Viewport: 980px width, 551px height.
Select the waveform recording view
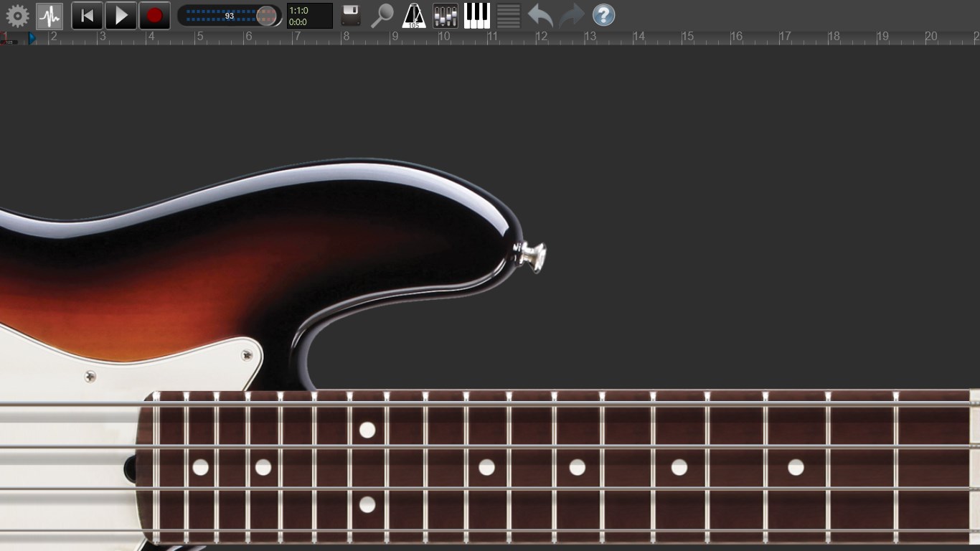tap(49, 14)
